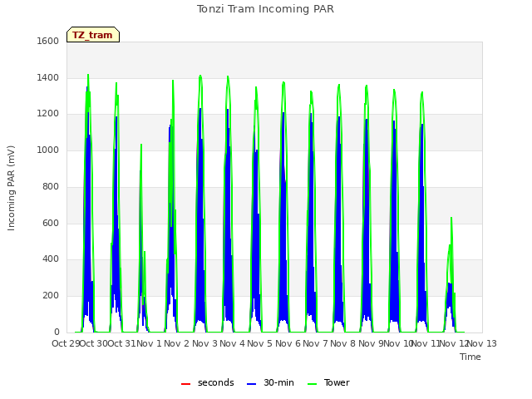Click the Nov 8 x-axis date label
Viewport: 532px width, 399px height.
click(x=342, y=343)
